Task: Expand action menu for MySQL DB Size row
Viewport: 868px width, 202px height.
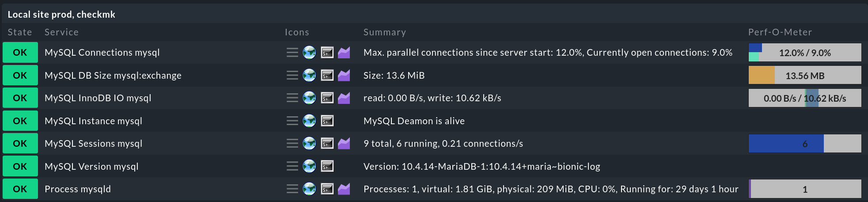Action: tap(292, 76)
